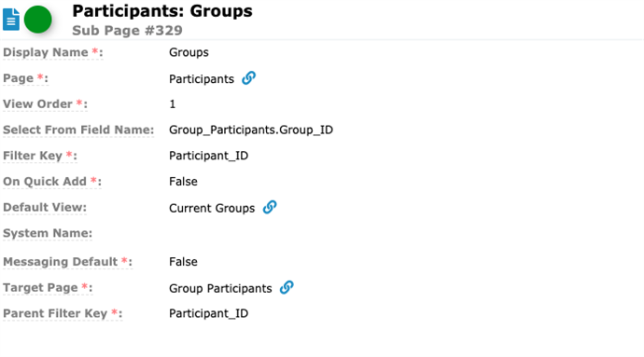This screenshot has height=357, width=644.
Task: Click the System Name label
Action: click(x=48, y=233)
